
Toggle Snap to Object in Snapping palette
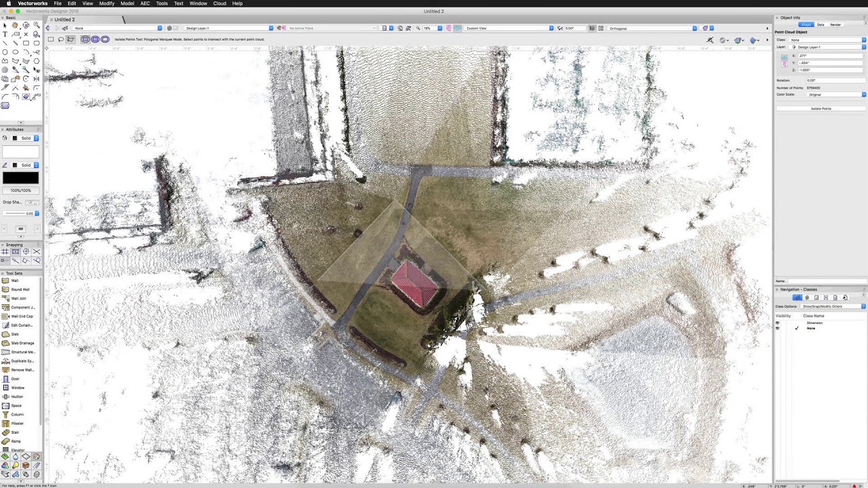point(16,251)
